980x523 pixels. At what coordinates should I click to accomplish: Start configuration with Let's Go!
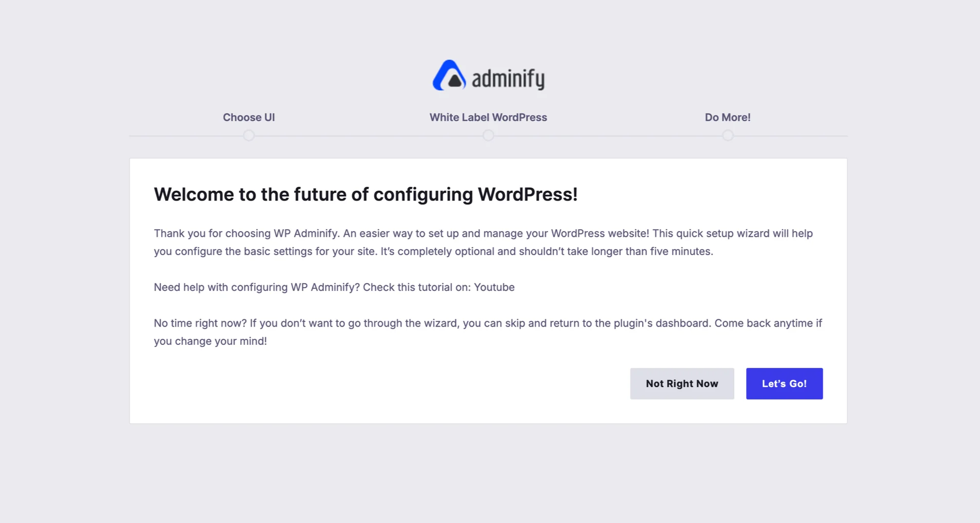click(784, 383)
